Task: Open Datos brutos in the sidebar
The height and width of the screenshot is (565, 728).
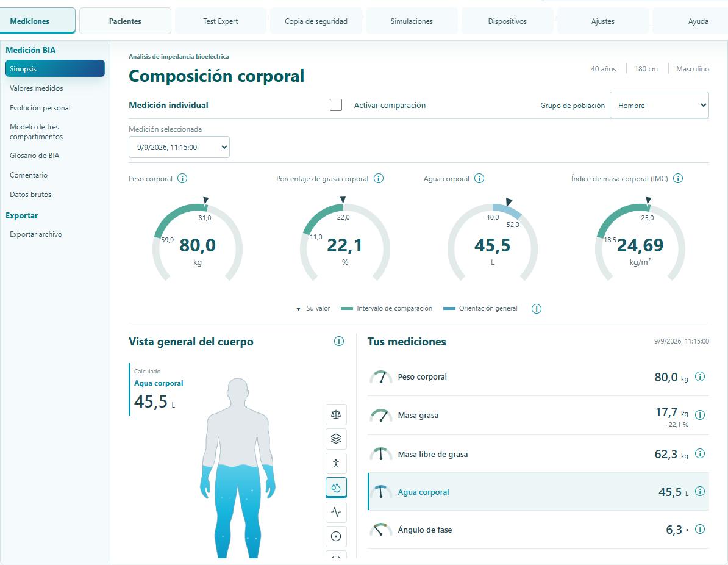Action: [x=55, y=195]
